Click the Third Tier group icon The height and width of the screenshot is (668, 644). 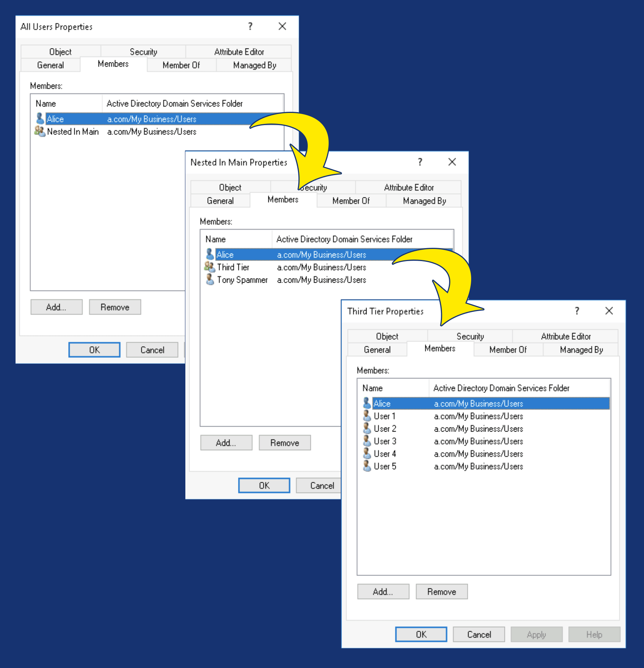[210, 267]
